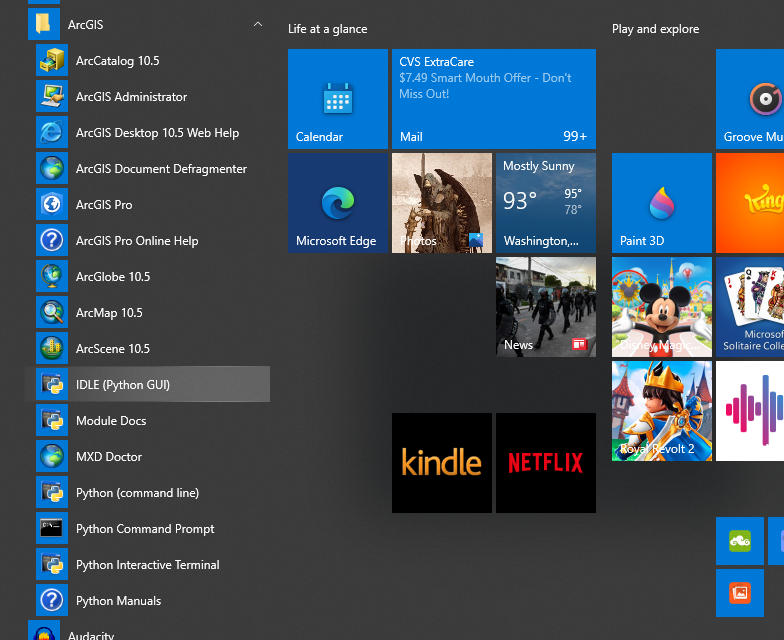
Task: Open the Groove Music tile
Action: (x=750, y=99)
